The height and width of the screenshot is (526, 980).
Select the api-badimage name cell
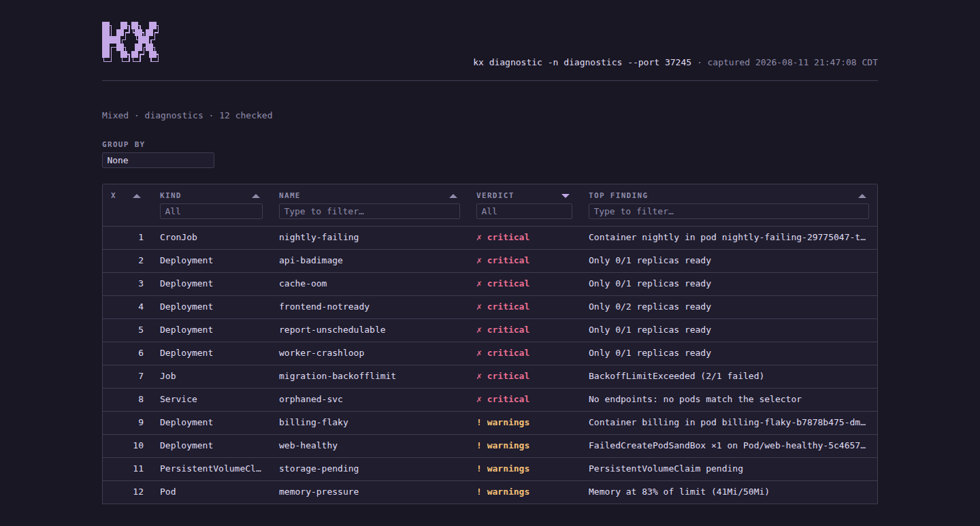(x=311, y=261)
